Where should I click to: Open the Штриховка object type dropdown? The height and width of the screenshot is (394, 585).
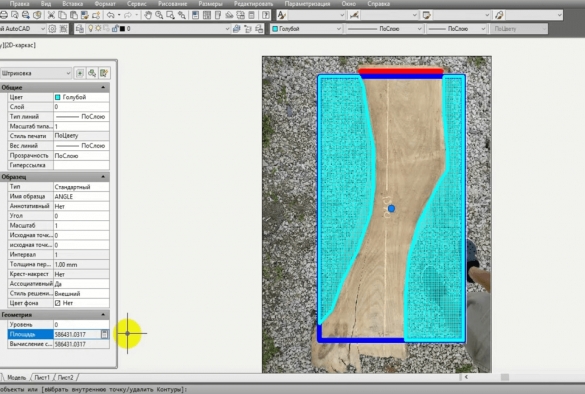click(x=36, y=73)
